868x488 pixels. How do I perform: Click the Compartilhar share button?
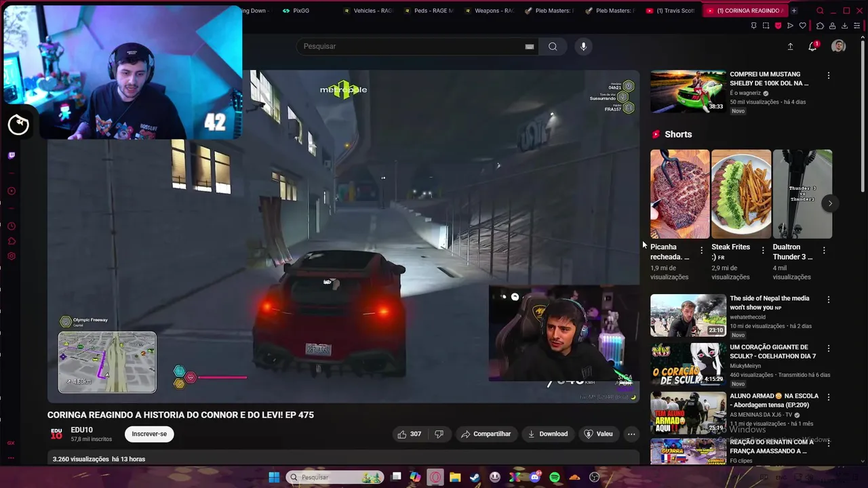[x=486, y=434]
